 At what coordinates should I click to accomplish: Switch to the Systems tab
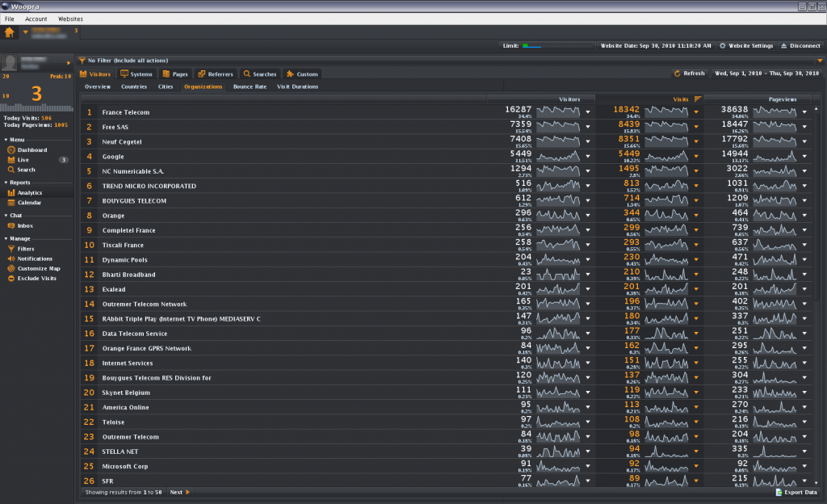pos(136,73)
